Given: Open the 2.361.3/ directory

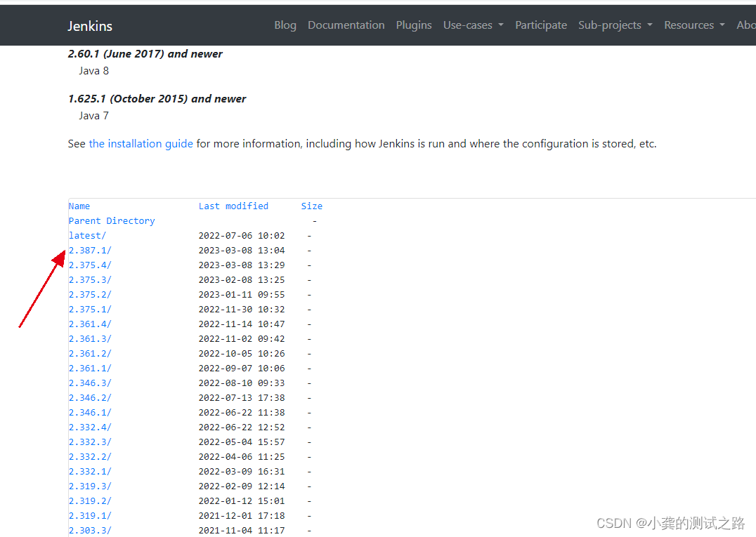Looking at the screenshot, I should [90, 338].
